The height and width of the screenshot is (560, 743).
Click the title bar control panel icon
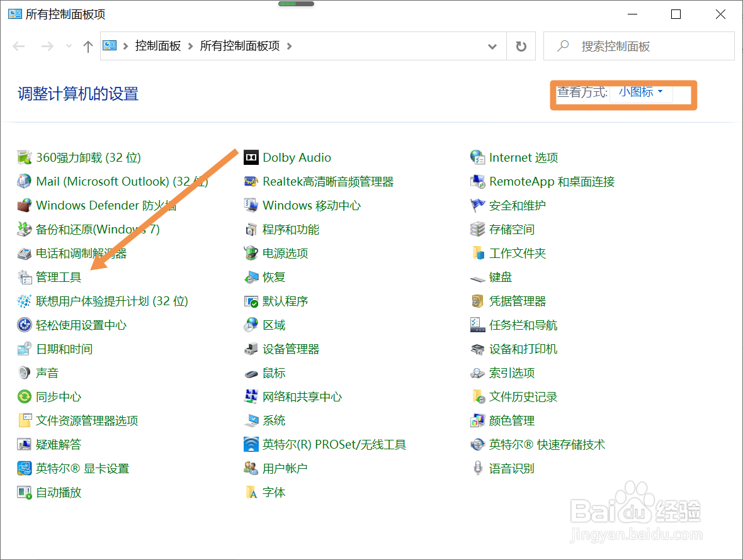[x=14, y=14]
